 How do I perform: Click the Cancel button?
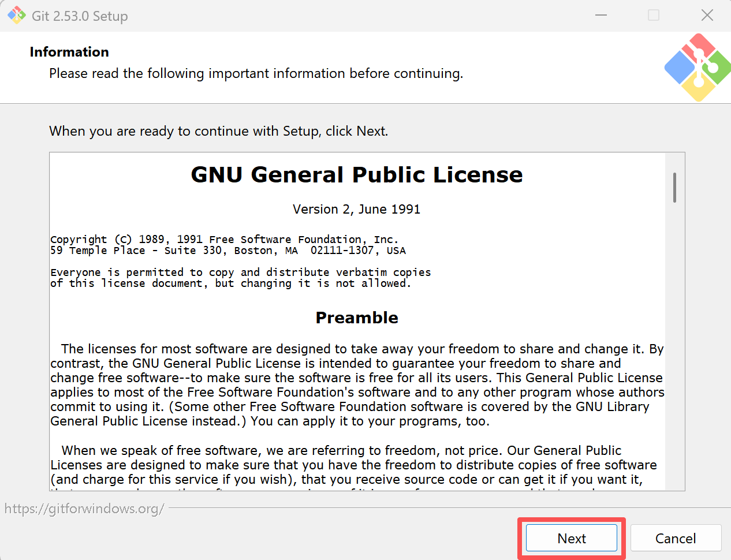point(676,538)
